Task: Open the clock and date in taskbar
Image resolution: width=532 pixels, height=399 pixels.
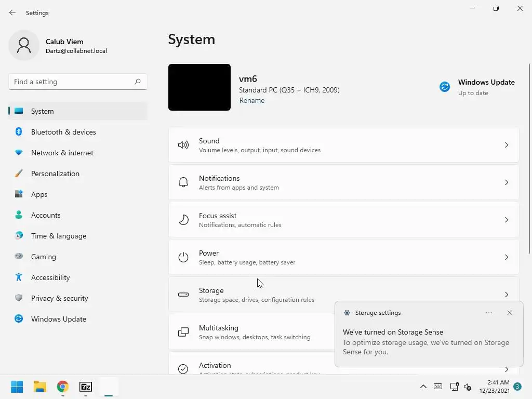Action: [495, 387]
